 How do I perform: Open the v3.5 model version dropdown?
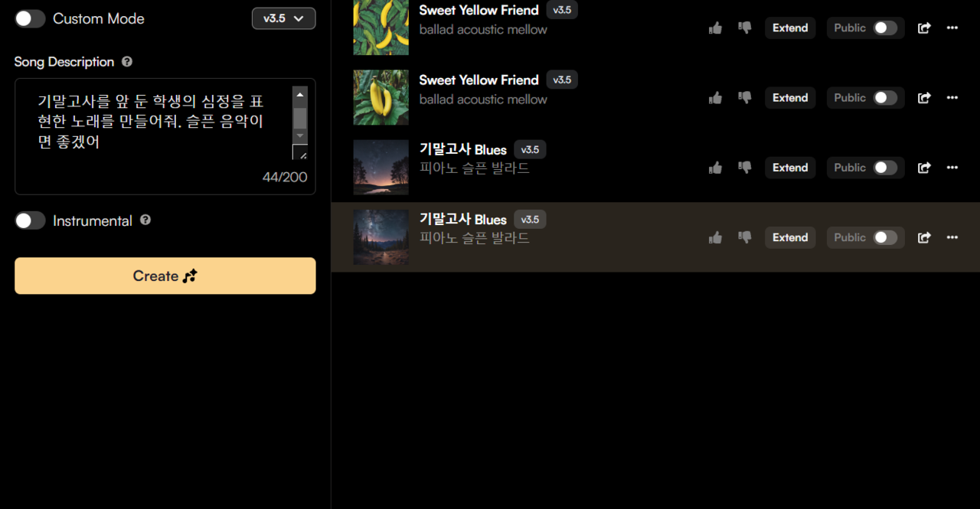[283, 18]
